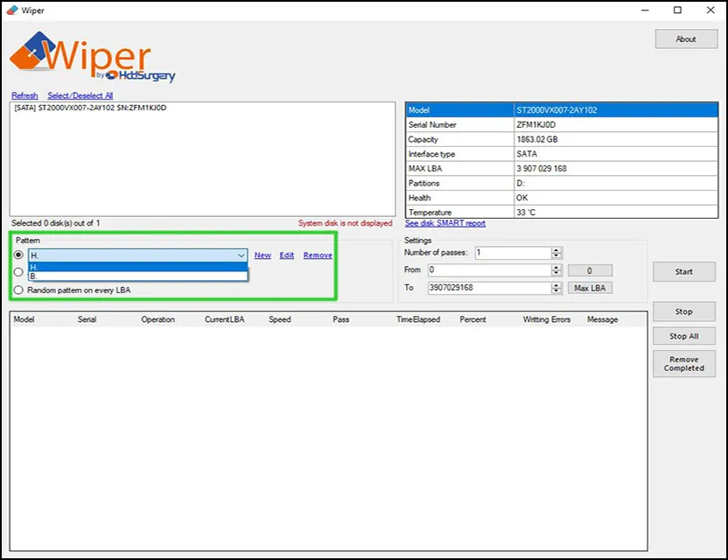
Task: Select the predefined pattern radio button
Action: click(18, 255)
